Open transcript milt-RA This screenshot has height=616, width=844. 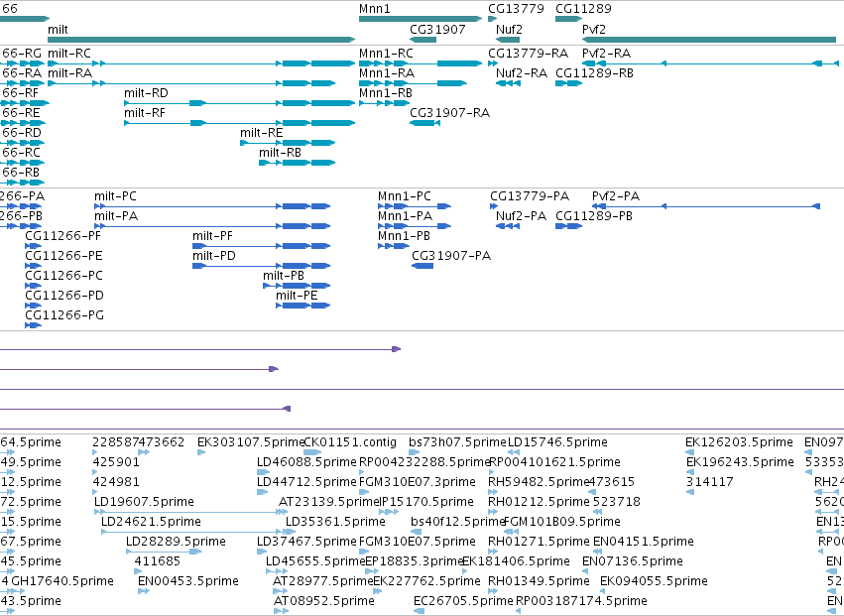[x=70, y=73]
